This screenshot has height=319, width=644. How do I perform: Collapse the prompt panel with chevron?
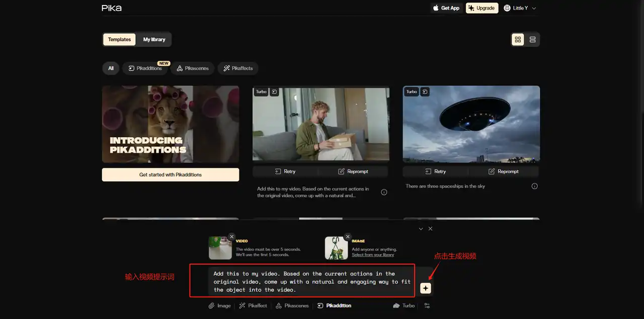coord(421,229)
